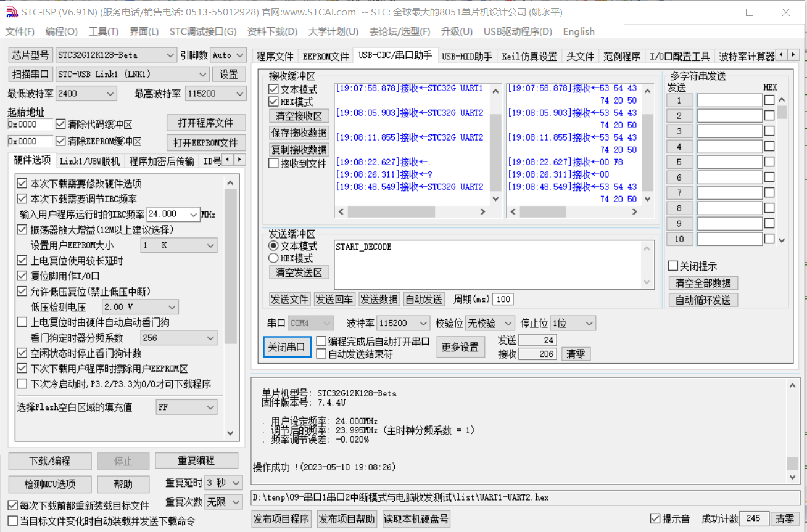Screen dimensions: 807x532
Task: Click 扫描串口 button
Action: click(x=31, y=75)
